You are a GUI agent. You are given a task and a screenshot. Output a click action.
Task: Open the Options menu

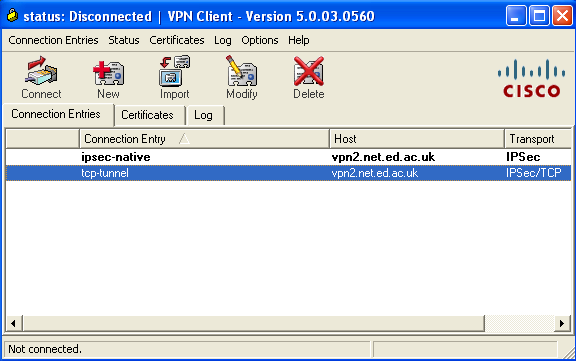coord(260,40)
